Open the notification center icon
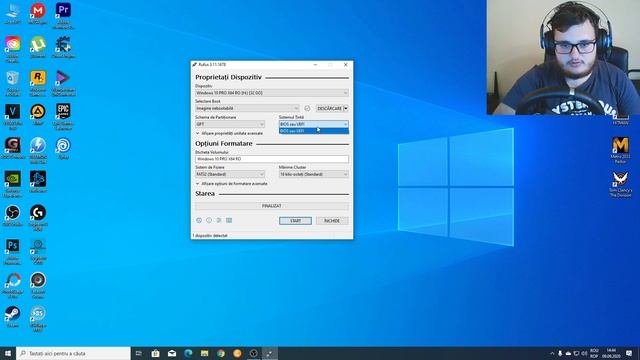This screenshot has width=640, height=360. 629,353
